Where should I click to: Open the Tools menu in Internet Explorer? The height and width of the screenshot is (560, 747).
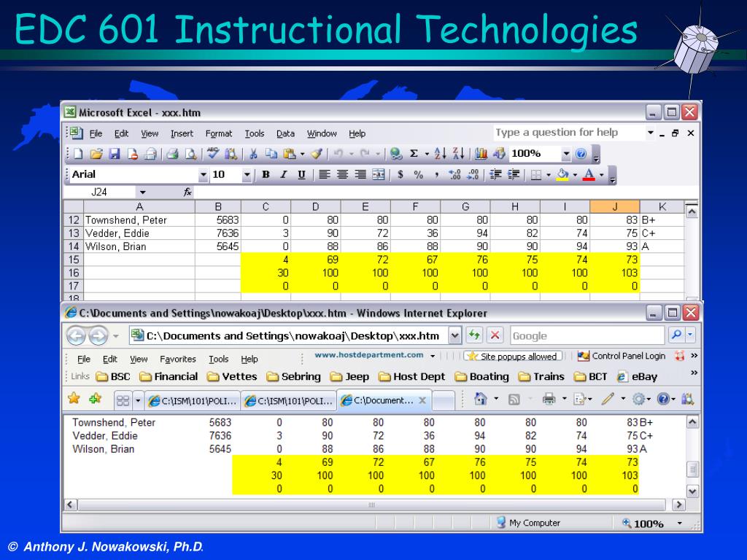point(219,359)
